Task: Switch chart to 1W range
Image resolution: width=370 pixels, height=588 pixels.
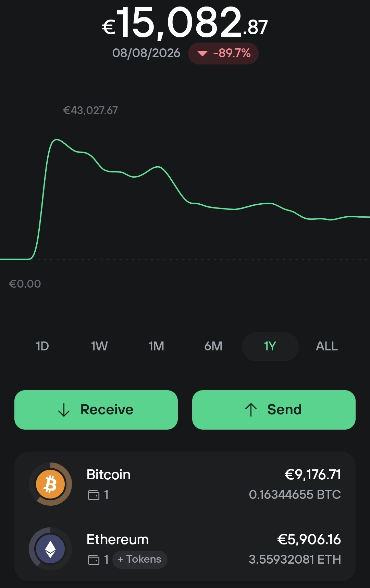Action: pyautogui.click(x=99, y=346)
